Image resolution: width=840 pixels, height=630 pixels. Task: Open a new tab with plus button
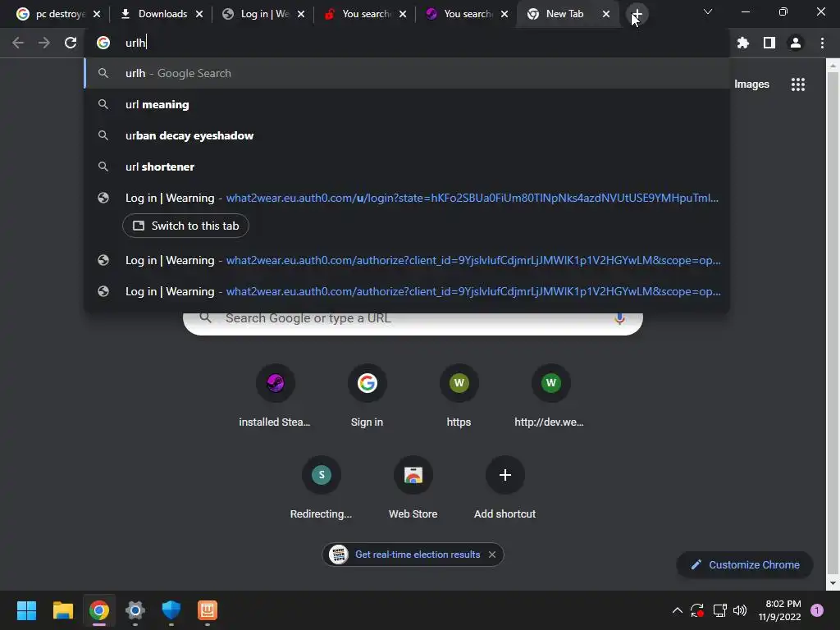coord(637,14)
